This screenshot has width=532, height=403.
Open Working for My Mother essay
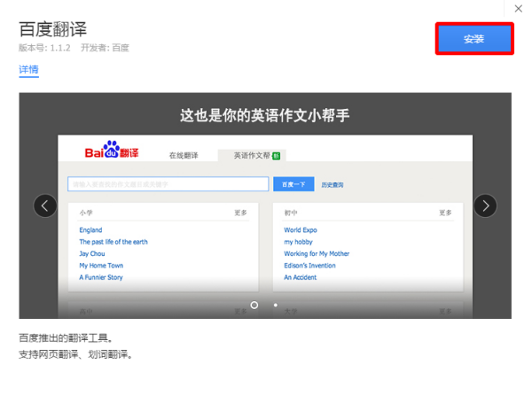(317, 253)
